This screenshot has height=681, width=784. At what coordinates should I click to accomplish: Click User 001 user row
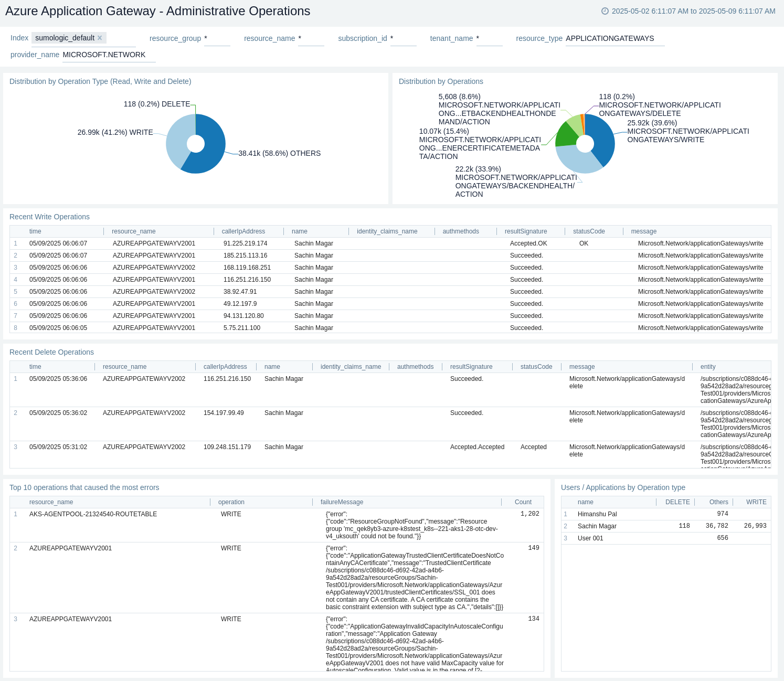pyautogui.click(x=666, y=538)
